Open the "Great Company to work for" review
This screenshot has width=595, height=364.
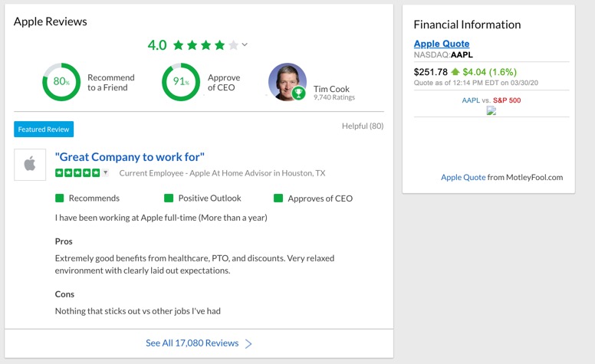(x=130, y=157)
